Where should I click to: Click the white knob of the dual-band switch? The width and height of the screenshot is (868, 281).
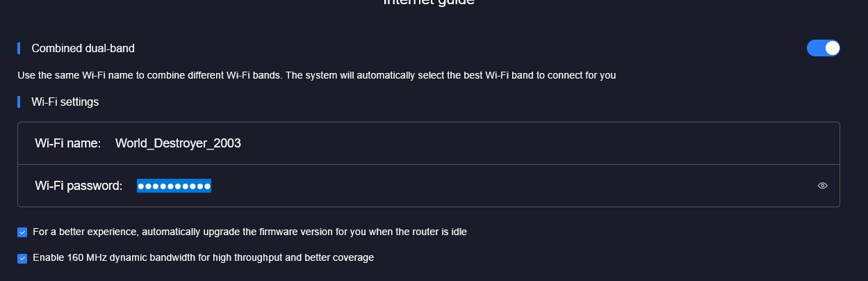(832, 48)
